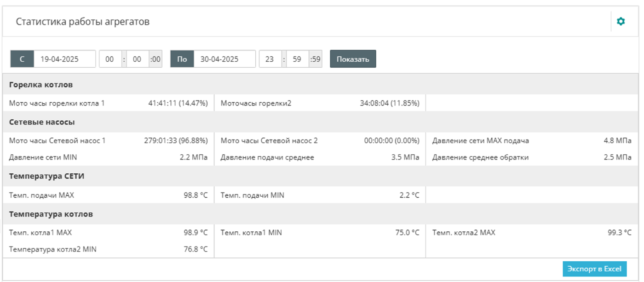Click the Сетевые насосы section header
The image size is (644, 282).
click(42, 122)
